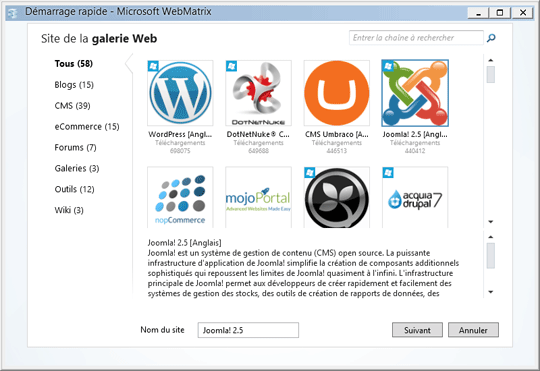Click the DotNetNuke® C... title text
Screen dimensions: 540x371
(258, 134)
